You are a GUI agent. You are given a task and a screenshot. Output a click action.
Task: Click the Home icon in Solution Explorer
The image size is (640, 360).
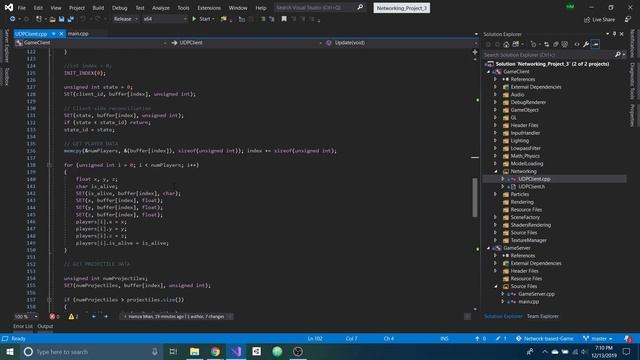point(506,44)
